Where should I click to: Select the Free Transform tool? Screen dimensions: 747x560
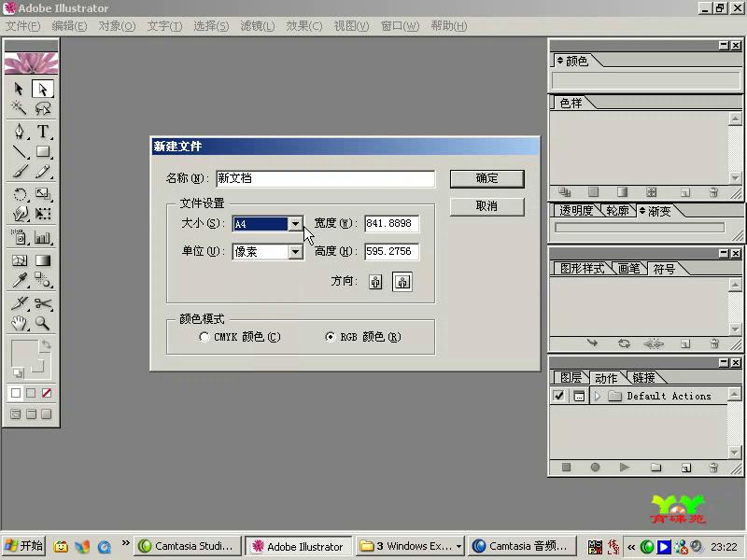pos(43,214)
